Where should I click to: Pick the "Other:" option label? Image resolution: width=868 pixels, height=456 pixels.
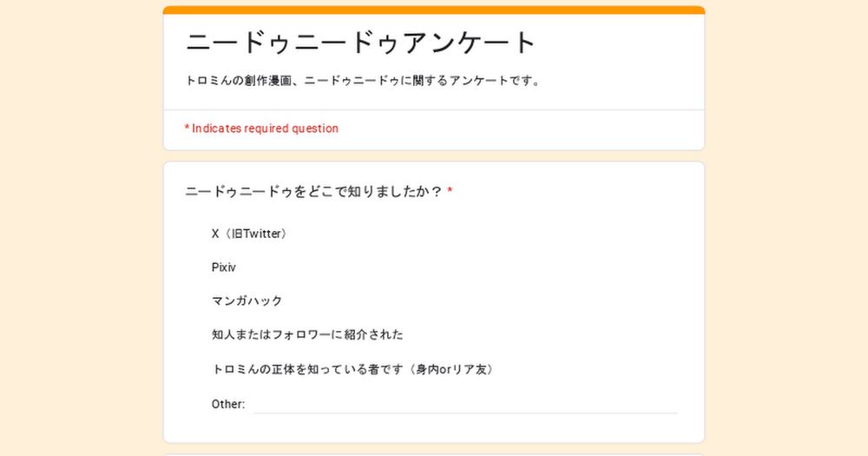(228, 404)
